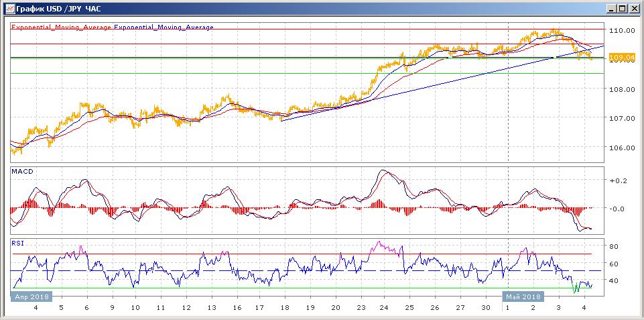Click the date label 30 on the time axis

tap(485, 308)
